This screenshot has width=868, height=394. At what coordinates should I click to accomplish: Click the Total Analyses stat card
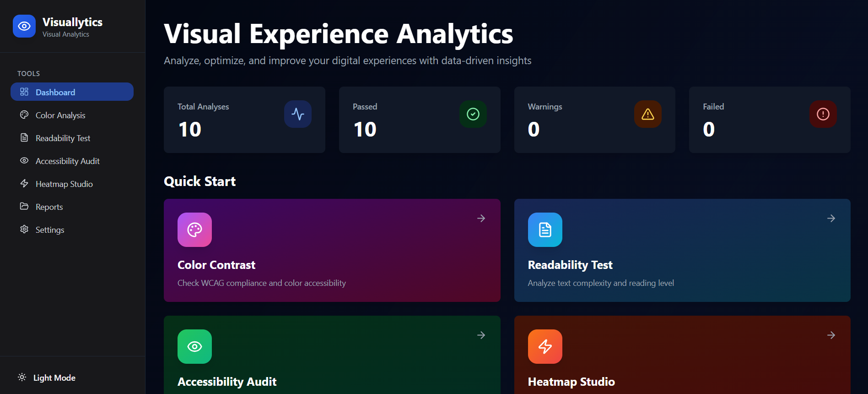pos(244,120)
